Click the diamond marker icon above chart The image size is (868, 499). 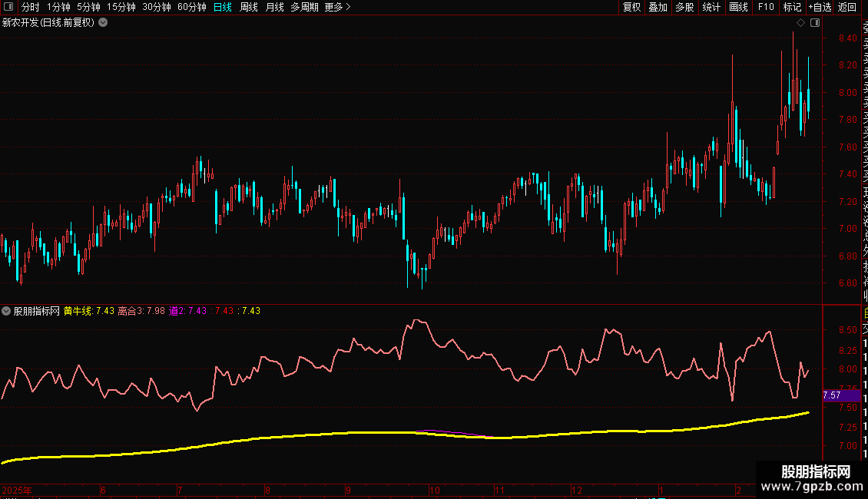(x=800, y=23)
